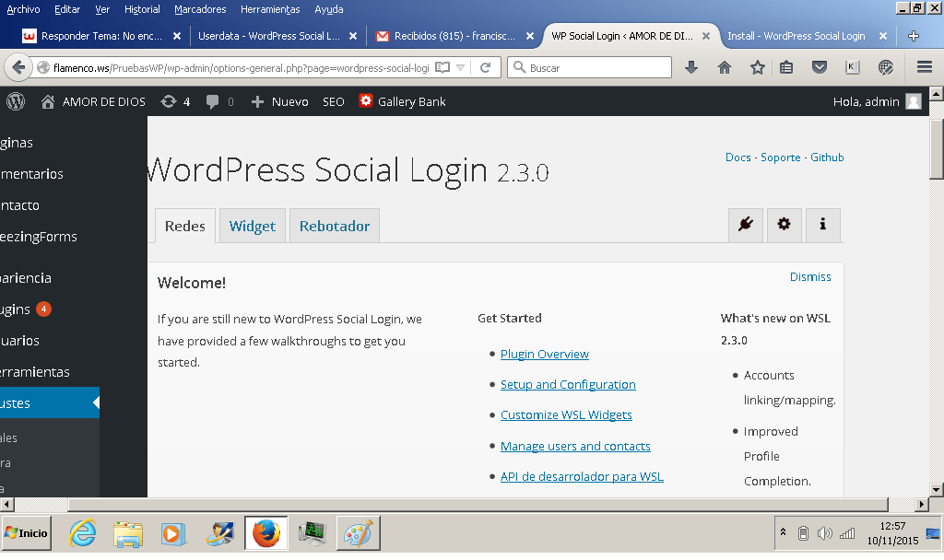
Task: Bookmark this page with the star icon
Action: tap(758, 67)
